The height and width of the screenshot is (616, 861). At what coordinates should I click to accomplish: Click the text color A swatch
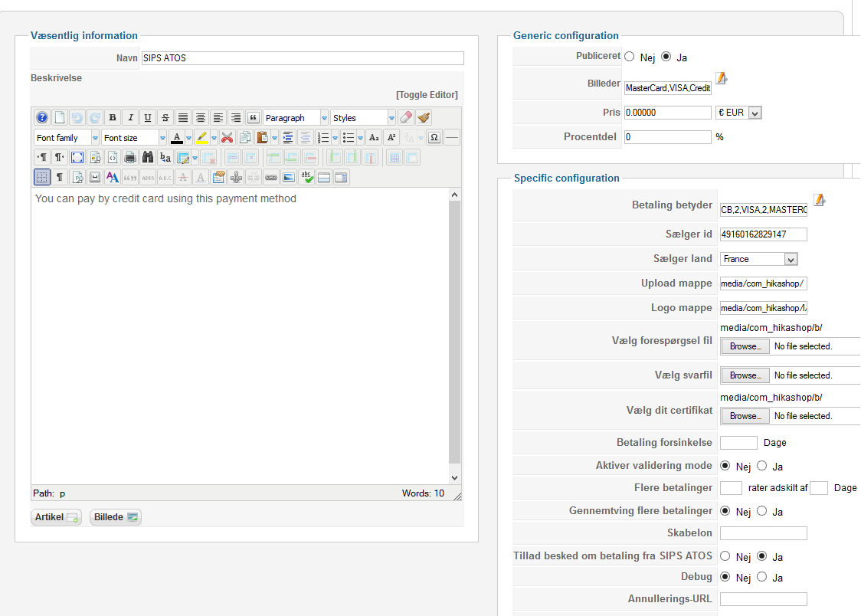[177, 138]
